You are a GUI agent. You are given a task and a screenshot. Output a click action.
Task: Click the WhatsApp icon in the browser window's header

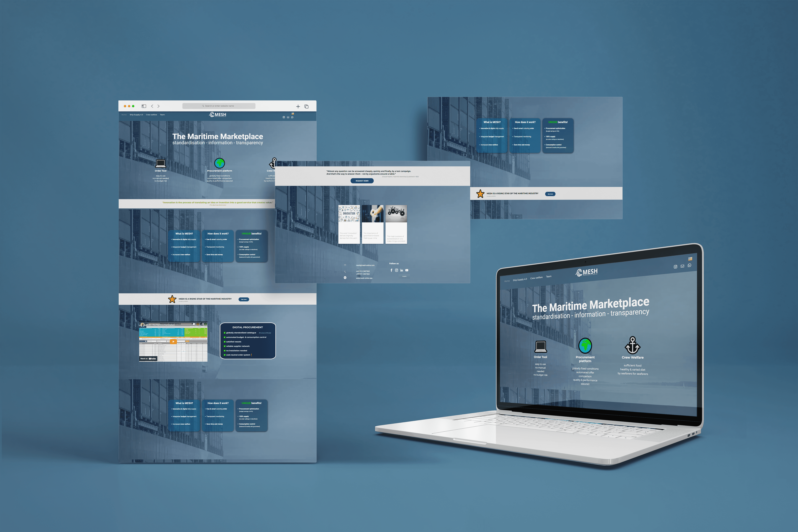[x=292, y=117]
